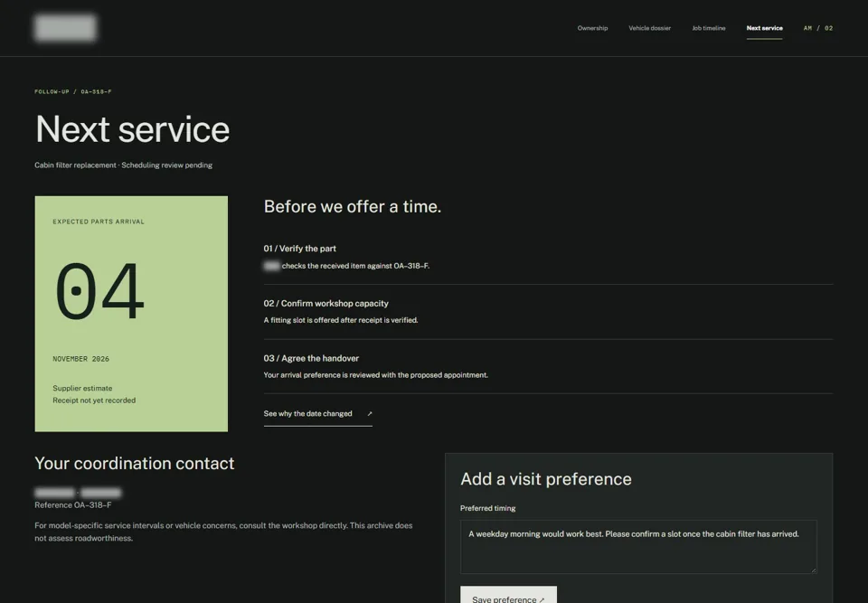Click 'EXPECTED PARTS ARRIVAL' label
The image size is (868, 603).
(x=99, y=221)
